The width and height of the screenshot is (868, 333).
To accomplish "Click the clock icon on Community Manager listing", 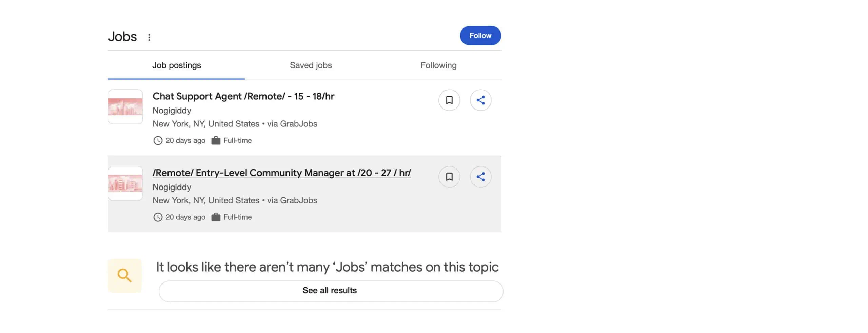I will (x=158, y=217).
